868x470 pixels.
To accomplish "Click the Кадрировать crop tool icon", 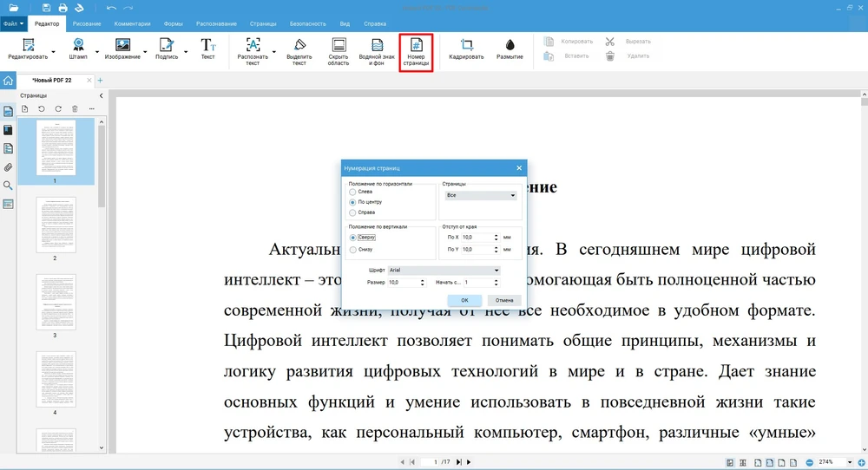I will pos(466,45).
